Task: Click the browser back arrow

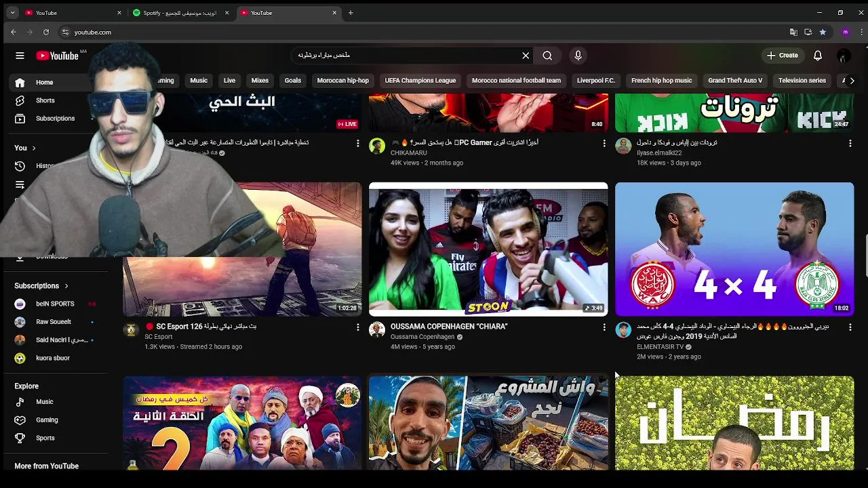Action: point(13,32)
